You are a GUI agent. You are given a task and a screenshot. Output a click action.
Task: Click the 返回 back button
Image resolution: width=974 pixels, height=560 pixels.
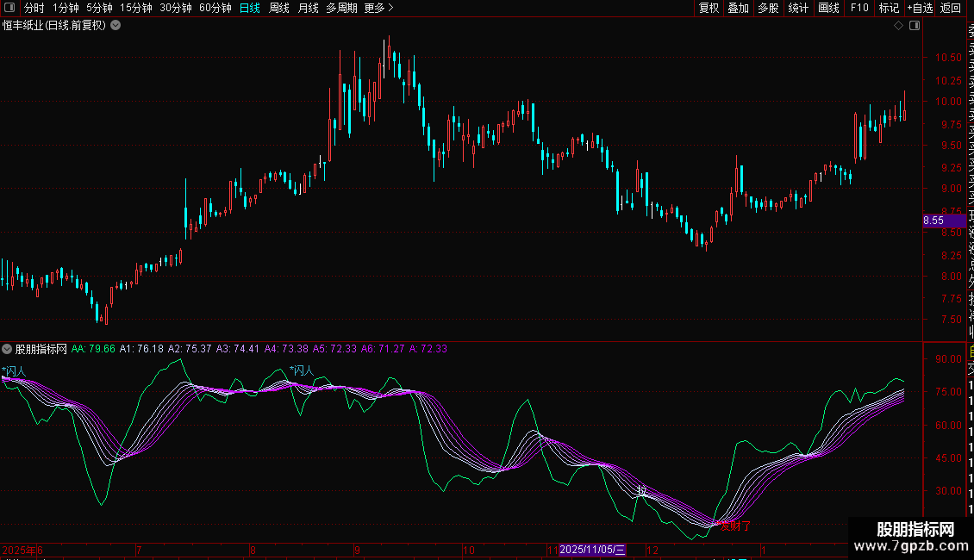pyautogui.click(x=951, y=8)
